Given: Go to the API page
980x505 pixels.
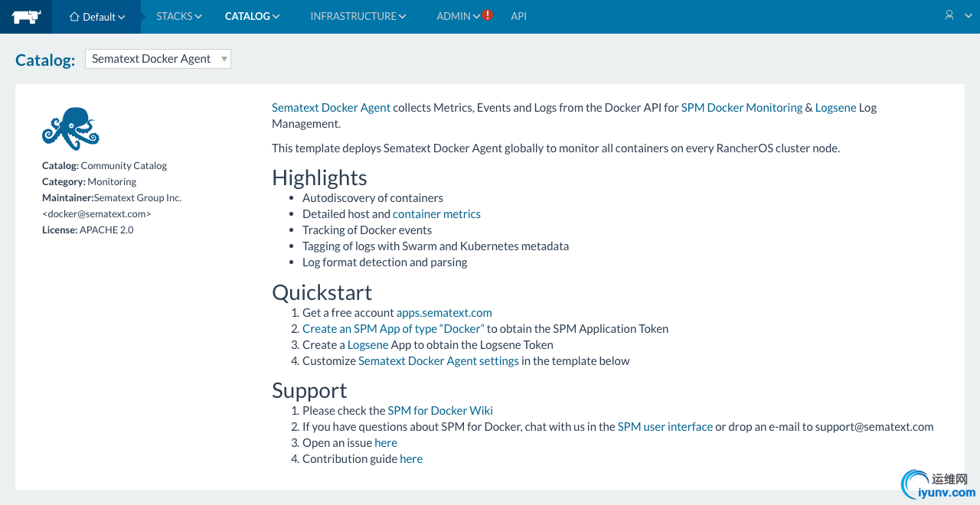Looking at the screenshot, I should 519,16.
